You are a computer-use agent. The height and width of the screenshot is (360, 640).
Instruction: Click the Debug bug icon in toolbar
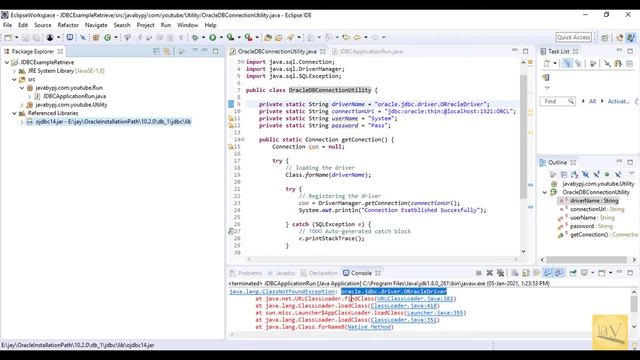[195, 38]
